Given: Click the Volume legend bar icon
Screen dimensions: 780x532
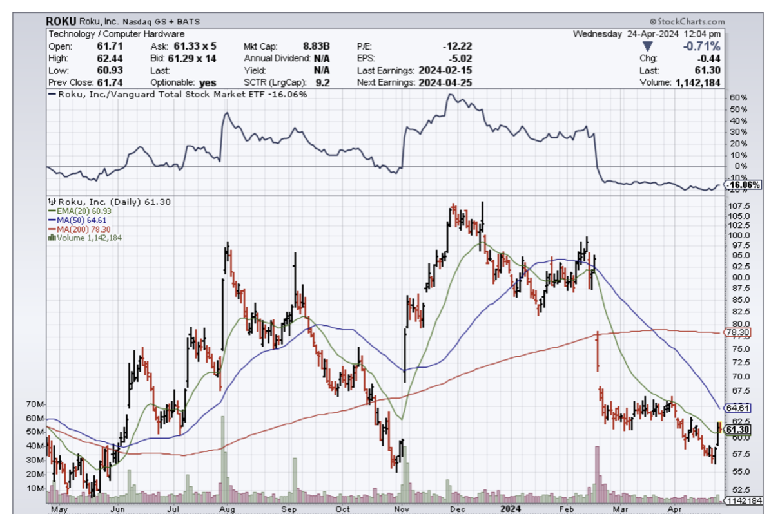Looking at the screenshot, I should pos(50,238).
